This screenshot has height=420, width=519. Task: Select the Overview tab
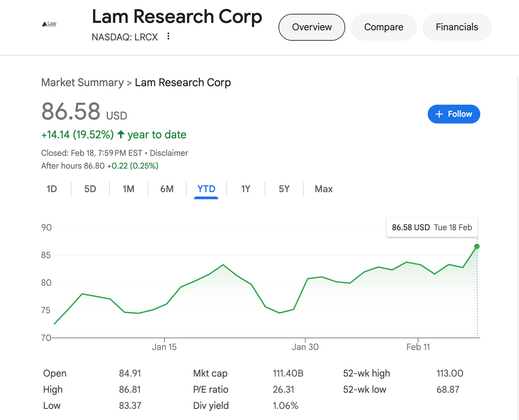click(312, 27)
